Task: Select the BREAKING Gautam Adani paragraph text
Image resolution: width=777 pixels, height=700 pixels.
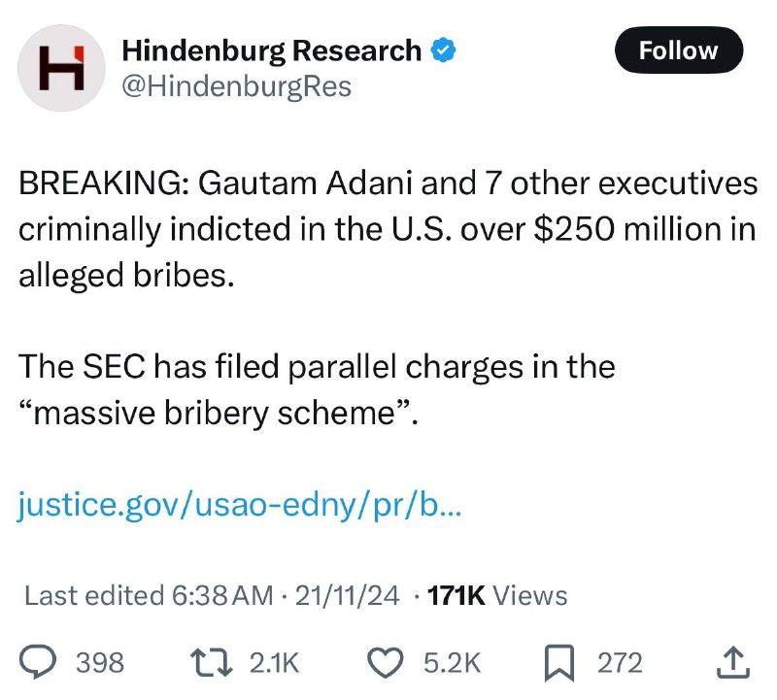Action: (388, 229)
